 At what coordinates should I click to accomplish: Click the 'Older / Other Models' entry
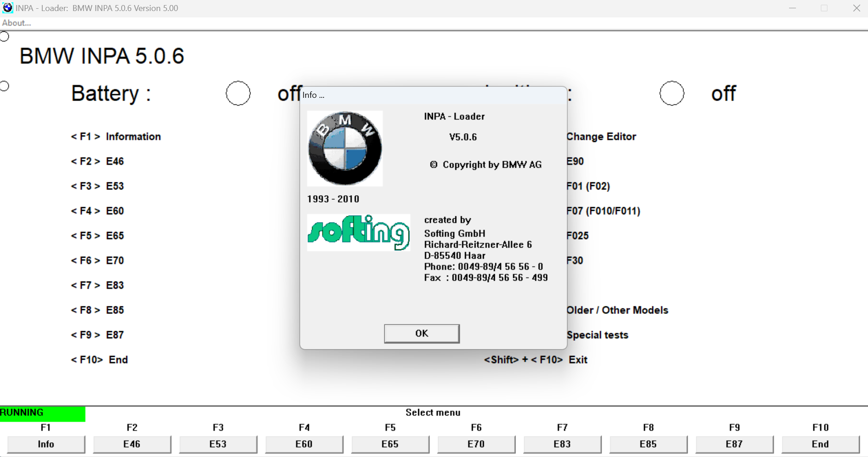tap(618, 310)
